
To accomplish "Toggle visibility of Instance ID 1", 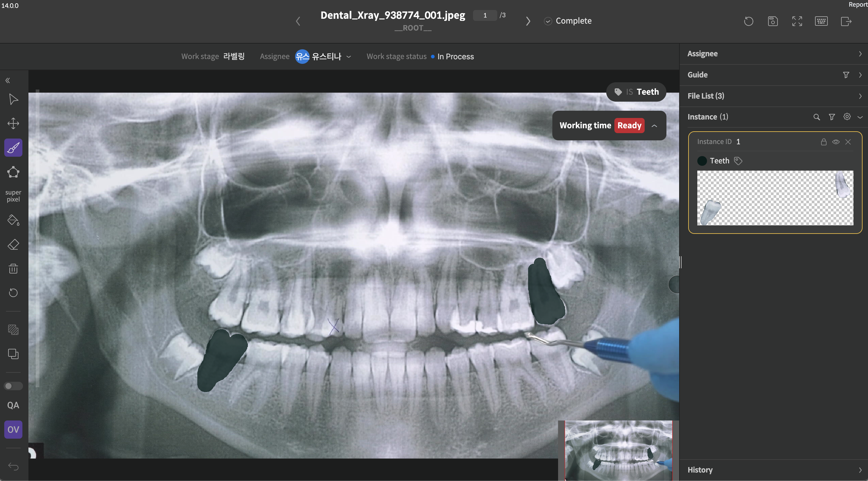I will click(836, 142).
